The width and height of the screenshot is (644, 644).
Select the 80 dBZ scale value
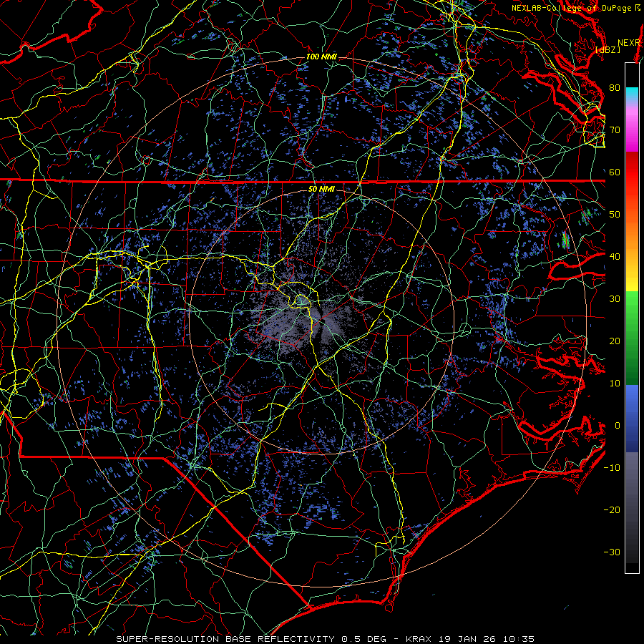[615, 87]
